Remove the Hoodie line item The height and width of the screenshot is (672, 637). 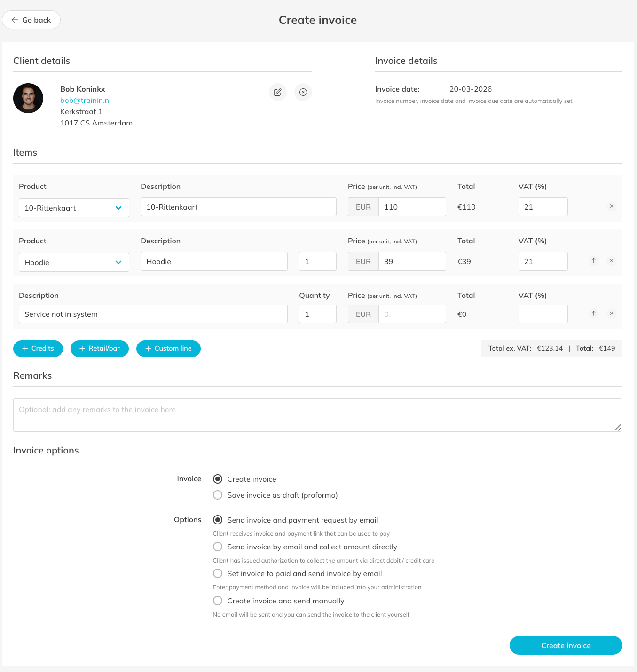pyautogui.click(x=612, y=261)
